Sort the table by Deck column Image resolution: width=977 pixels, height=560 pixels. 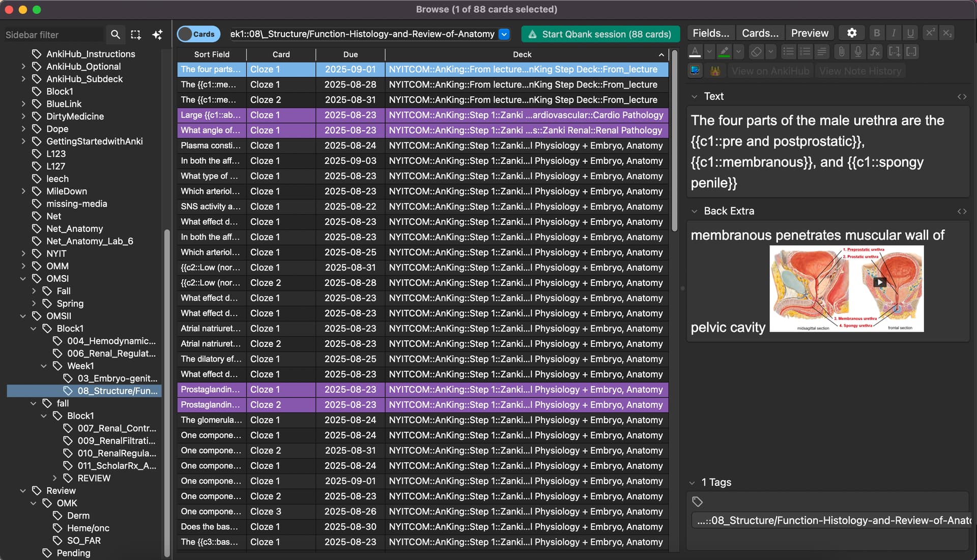(522, 54)
